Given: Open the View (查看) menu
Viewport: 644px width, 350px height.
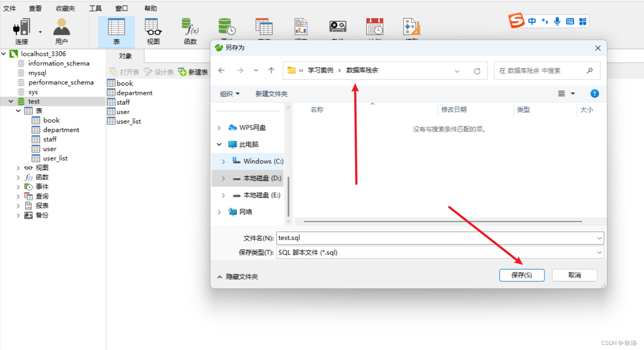Looking at the screenshot, I should pyautogui.click(x=35, y=8).
